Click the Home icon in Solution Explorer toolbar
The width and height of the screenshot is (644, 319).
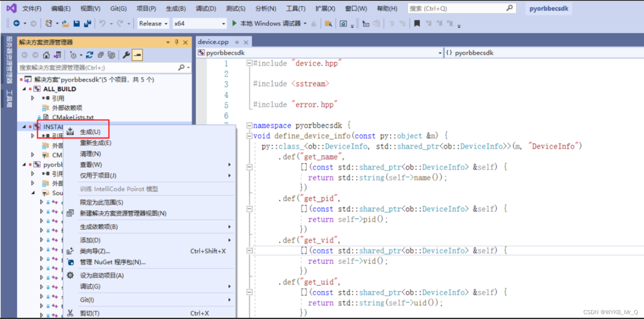click(47, 55)
